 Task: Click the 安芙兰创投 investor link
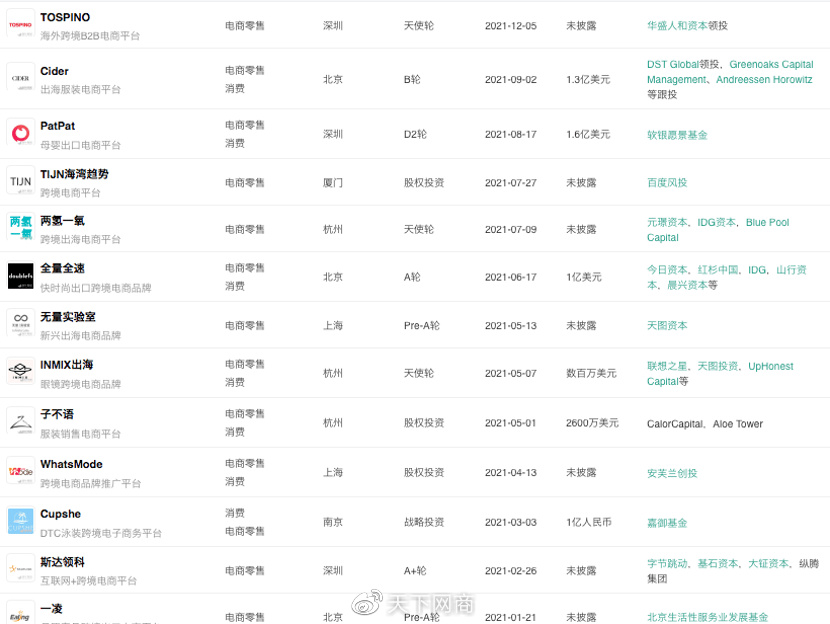[x=672, y=473]
